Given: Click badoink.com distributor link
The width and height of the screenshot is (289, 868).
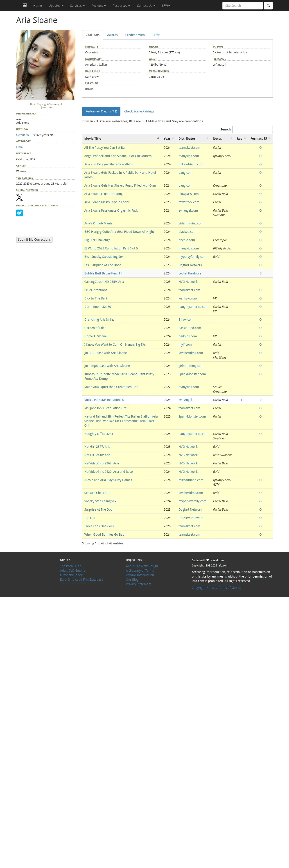Looking at the screenshot, I should [188, 336].
